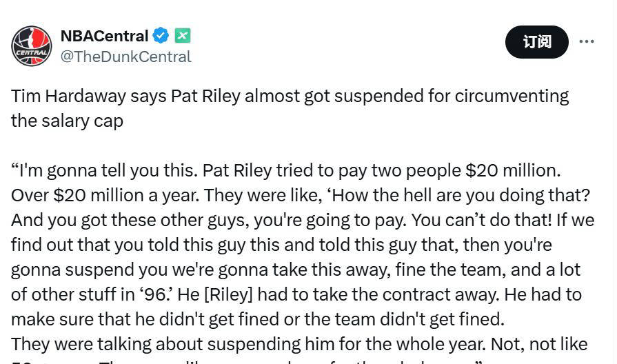Click the bracketed "[Riley]" text in the tweet

[228, 294]
